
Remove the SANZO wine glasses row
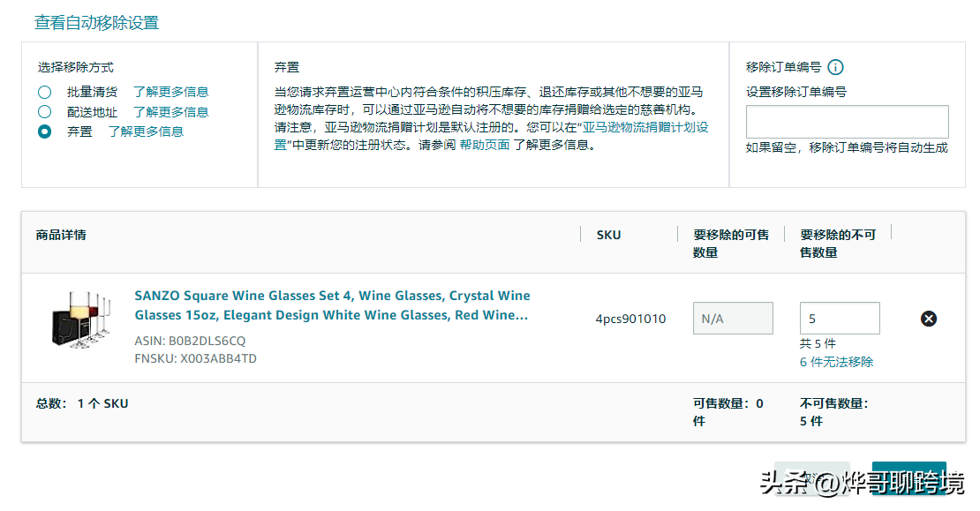point(928,319)
